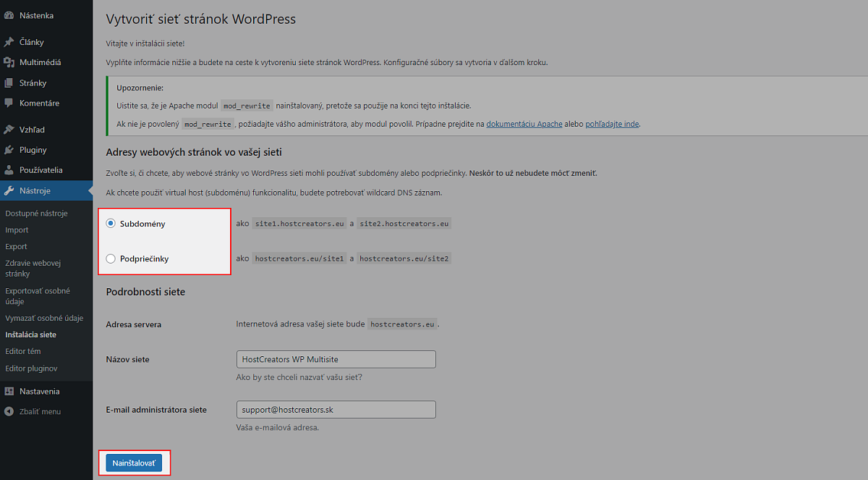This screenshot has height=480, width=868.
Task: Open the Editor tém submenu item
Action: pyautogui.click(x=23, y=351)
